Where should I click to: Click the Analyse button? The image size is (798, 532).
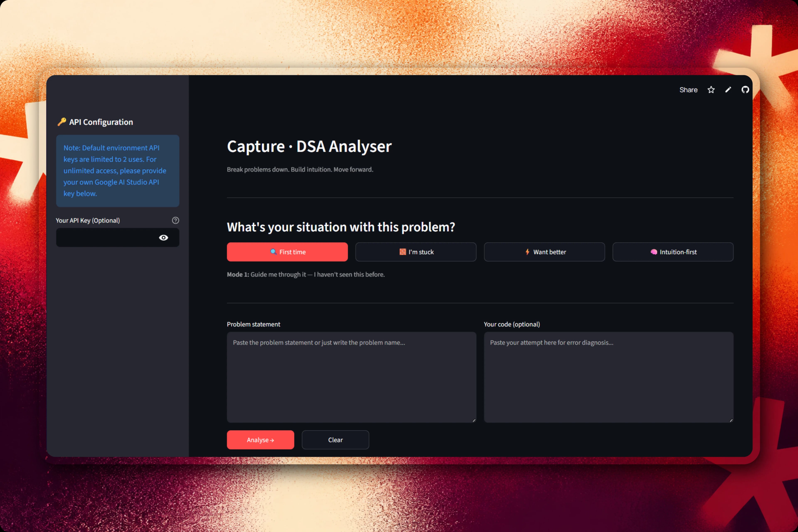pos(261,440)
